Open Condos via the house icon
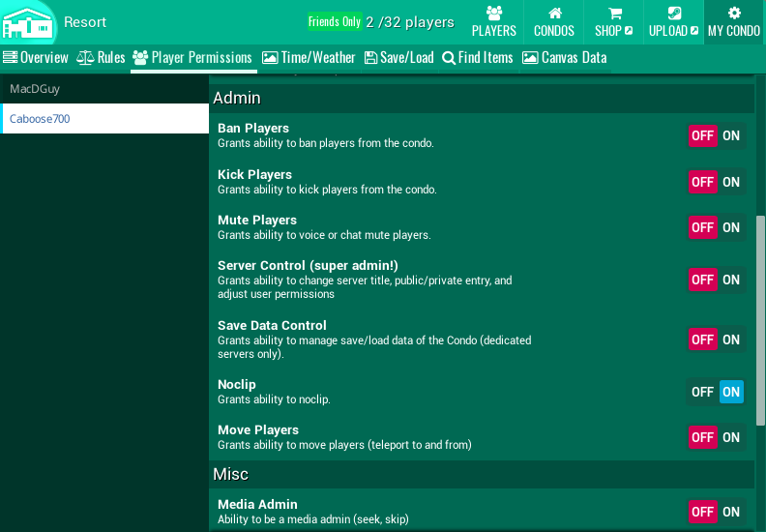766x532 pixels. coord(554,14)
